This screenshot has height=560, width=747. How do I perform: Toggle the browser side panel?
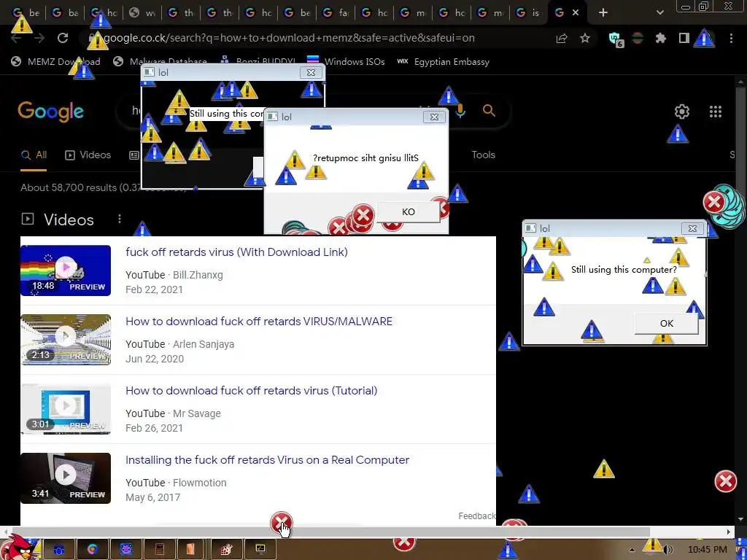tap(684, 38)
